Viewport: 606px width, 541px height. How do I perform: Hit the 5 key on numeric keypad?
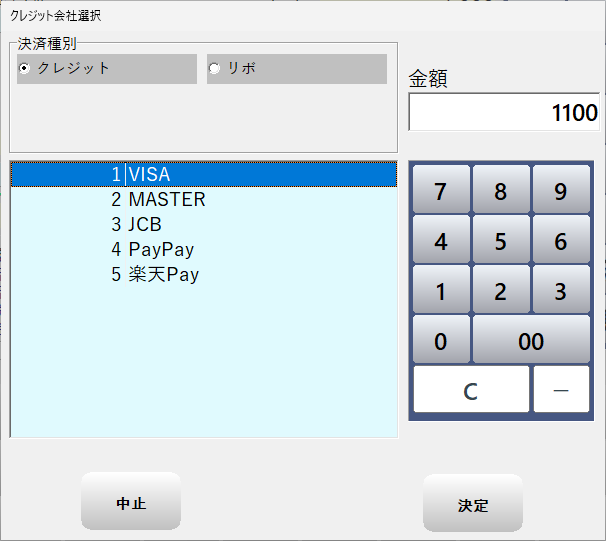pos(500,241)
